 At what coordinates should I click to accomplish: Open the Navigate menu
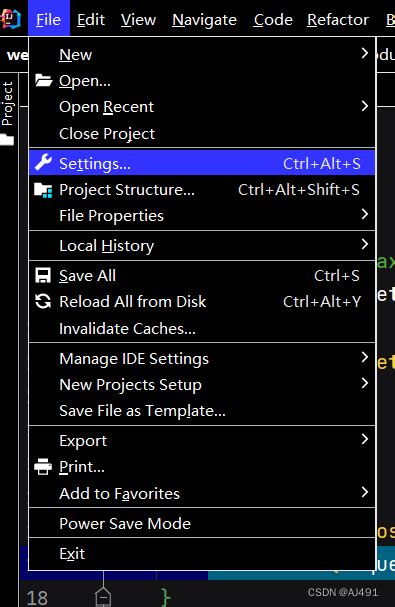(x=204, y=19)
